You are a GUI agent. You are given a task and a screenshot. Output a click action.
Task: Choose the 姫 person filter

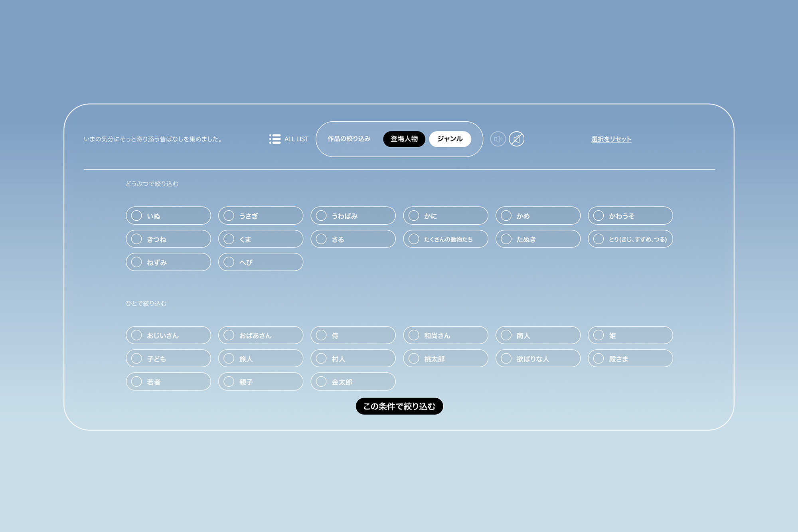[x=630, y=335]
